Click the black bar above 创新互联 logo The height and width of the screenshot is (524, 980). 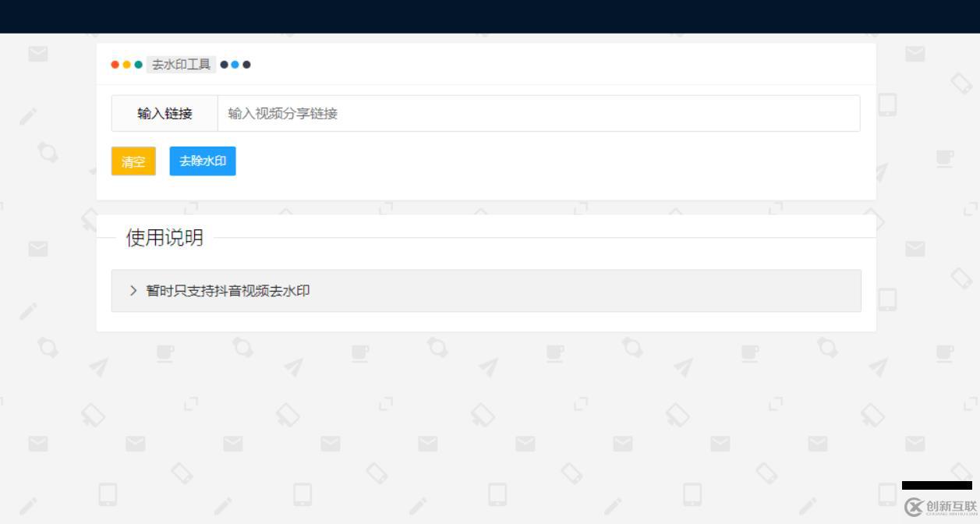point(937,485)
